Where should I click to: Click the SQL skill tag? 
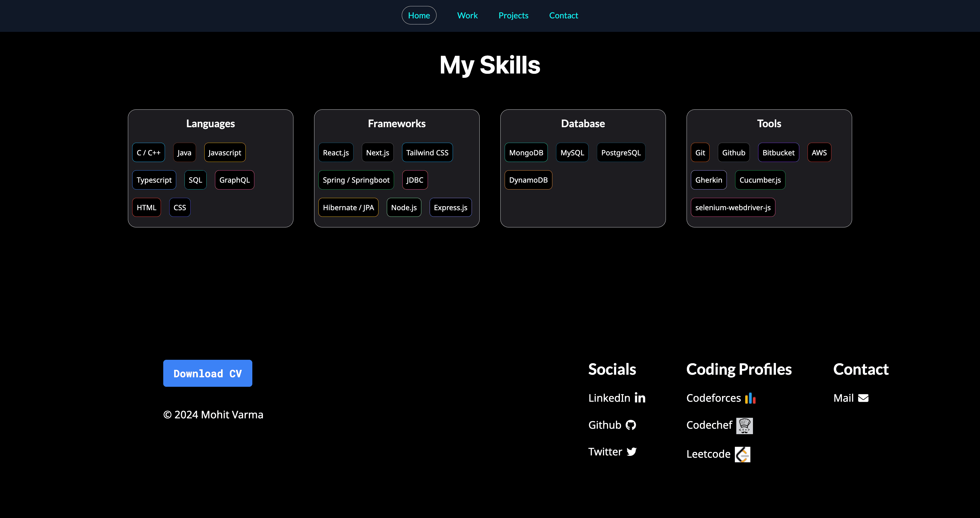click(x=195, y=180)
